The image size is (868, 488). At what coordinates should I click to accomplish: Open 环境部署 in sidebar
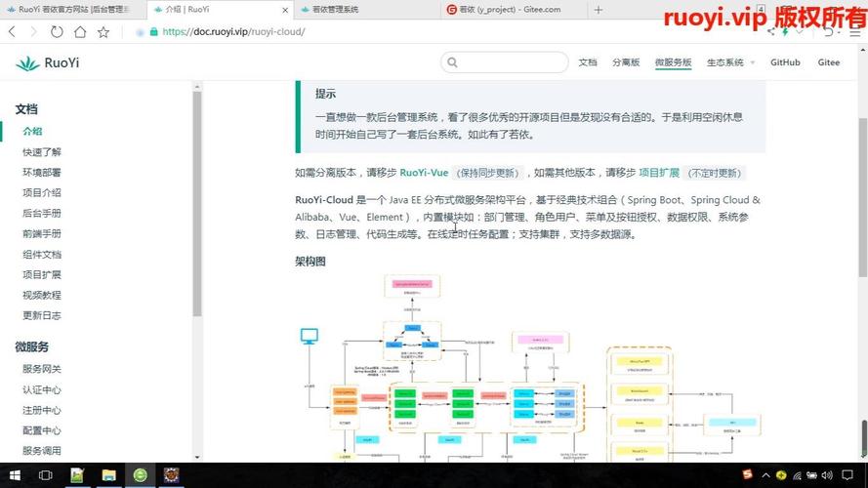click(42, 172)
